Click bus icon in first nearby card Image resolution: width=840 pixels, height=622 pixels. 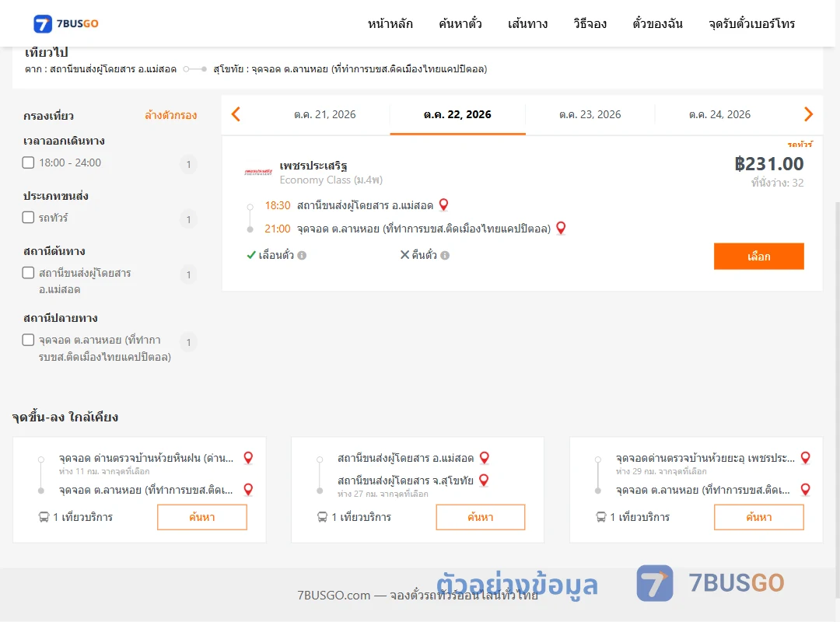click(44, 517)
